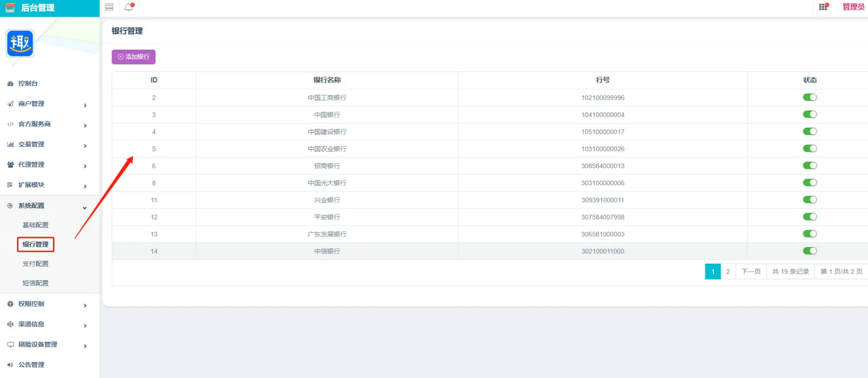This screenshot has width=868, height=378.
Task: Select 银行管理 submenu item
Action: 35,244
